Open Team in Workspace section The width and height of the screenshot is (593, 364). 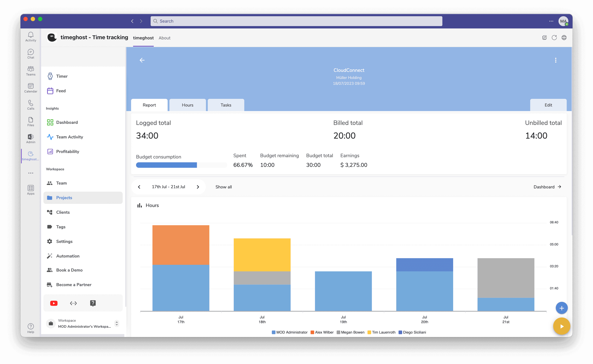83,183
